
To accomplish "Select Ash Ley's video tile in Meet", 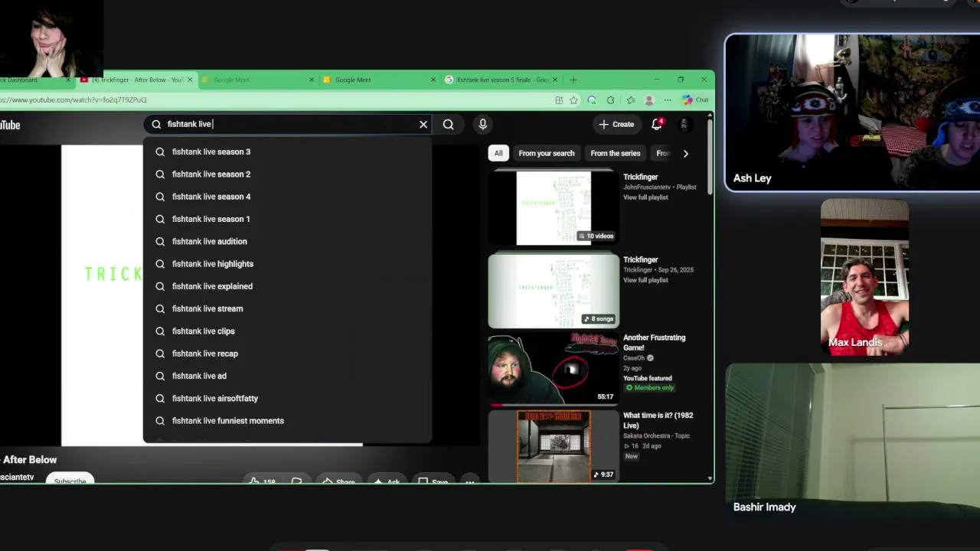I will [x=852, y=112].
